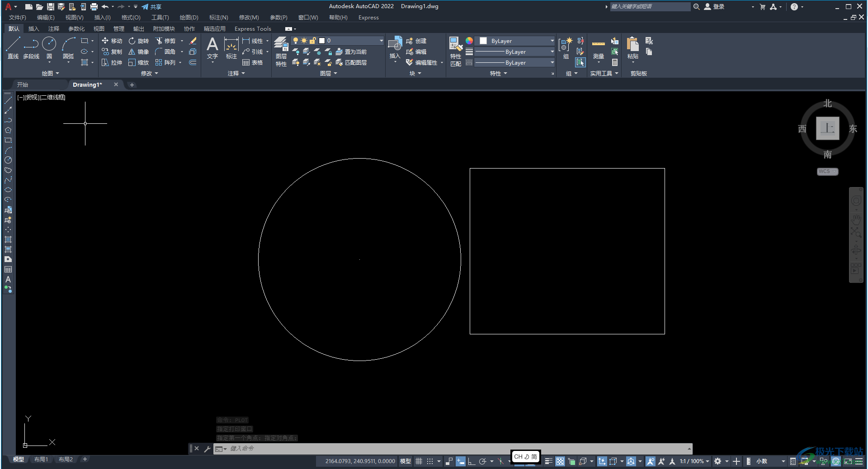The height and width of the screenshot is (469, 868).
Task: Switch to the Insert (插入) ribbon tab
Action: tap(33, 28)
